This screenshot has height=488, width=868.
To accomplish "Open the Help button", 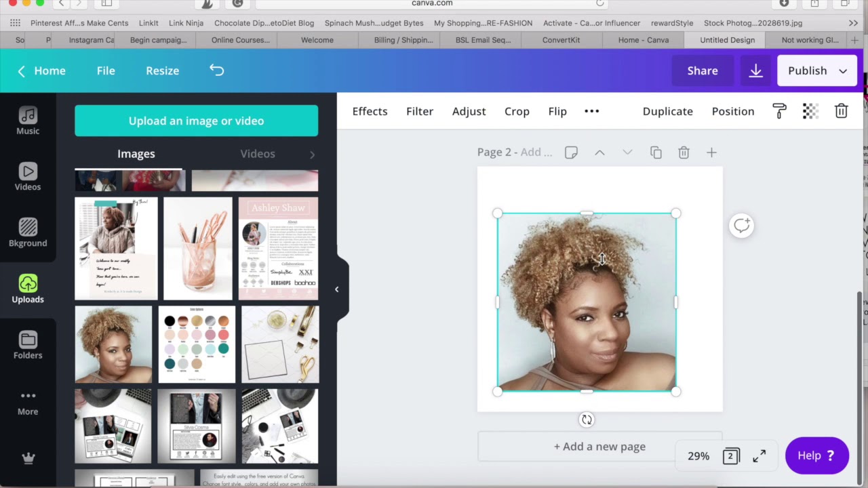I will click(x=817, y=455).
